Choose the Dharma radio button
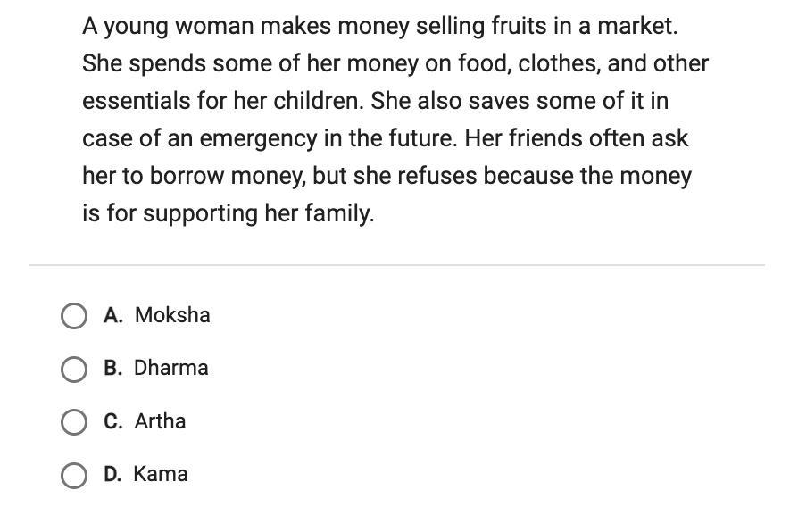The height and width of the screenshot is (532, 798). click(x=74, y=369)
